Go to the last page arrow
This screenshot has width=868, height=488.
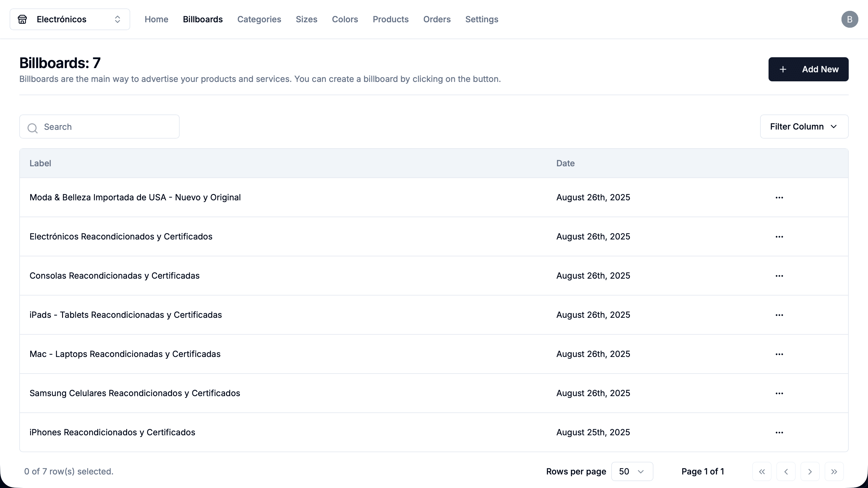(x=834, y=471)
